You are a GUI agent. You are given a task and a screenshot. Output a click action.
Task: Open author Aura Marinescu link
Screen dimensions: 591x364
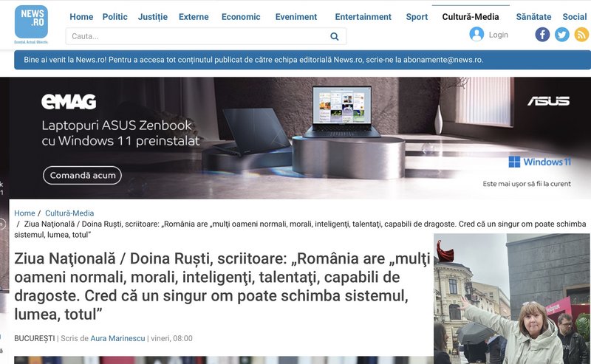117,338
